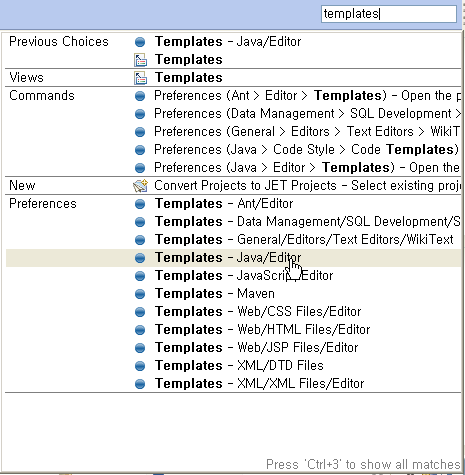Screen dimensions: 465x475
Task: Run Preferences (Java > Editor > Templates) command
Action: tap(307, 168)
